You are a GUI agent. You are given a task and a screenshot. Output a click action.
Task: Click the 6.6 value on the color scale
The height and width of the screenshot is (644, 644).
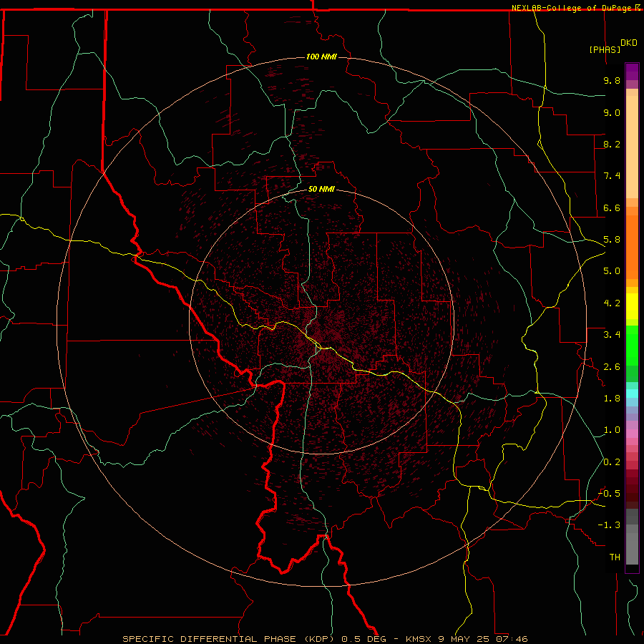tap(612, 208)
